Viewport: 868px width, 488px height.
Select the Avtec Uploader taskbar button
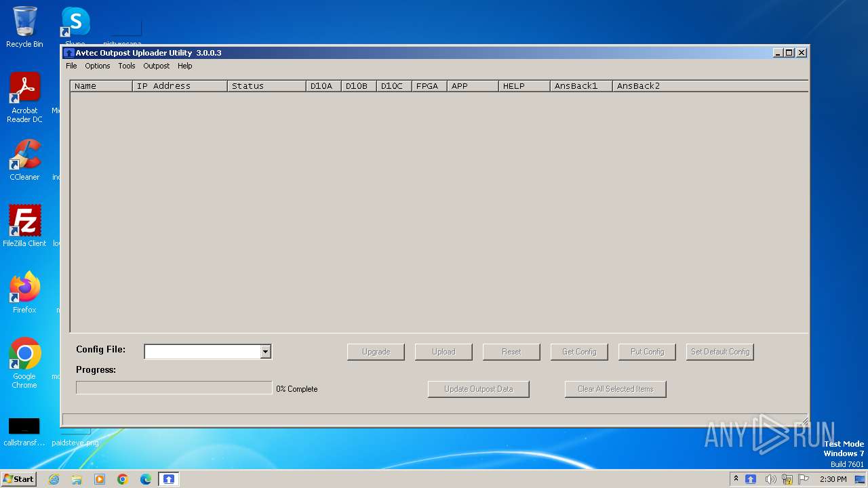169,479
